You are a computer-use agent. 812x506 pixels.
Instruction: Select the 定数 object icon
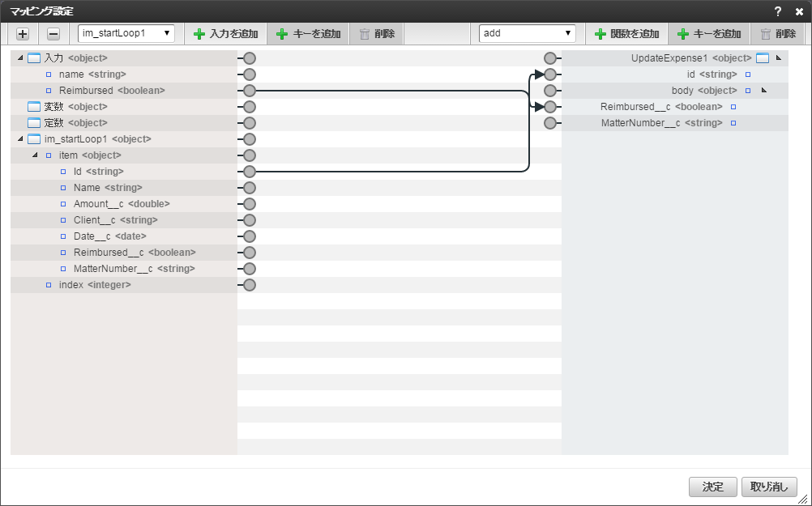[x=34, y=122]
